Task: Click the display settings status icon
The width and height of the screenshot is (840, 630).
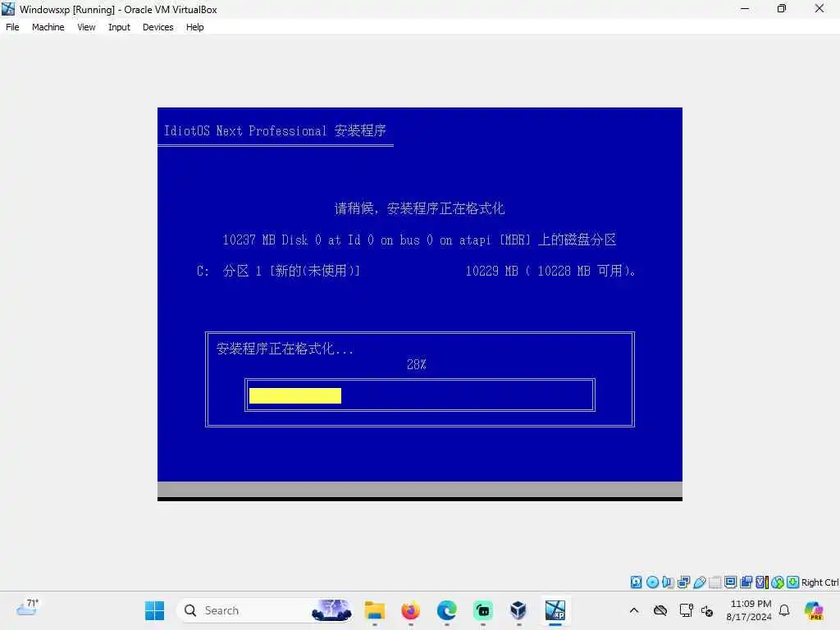Action: coord(730,582)
